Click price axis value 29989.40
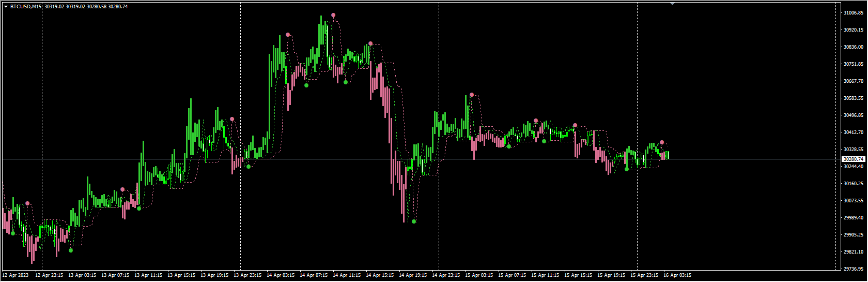This screenshot has width=868, height=282. point(854,217)
